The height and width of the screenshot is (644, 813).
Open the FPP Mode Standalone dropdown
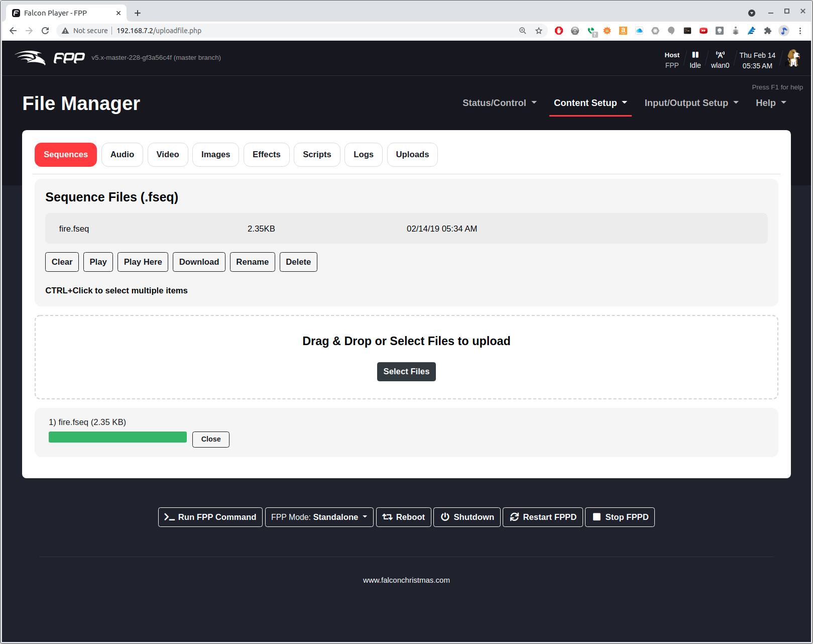pos(319,517)
